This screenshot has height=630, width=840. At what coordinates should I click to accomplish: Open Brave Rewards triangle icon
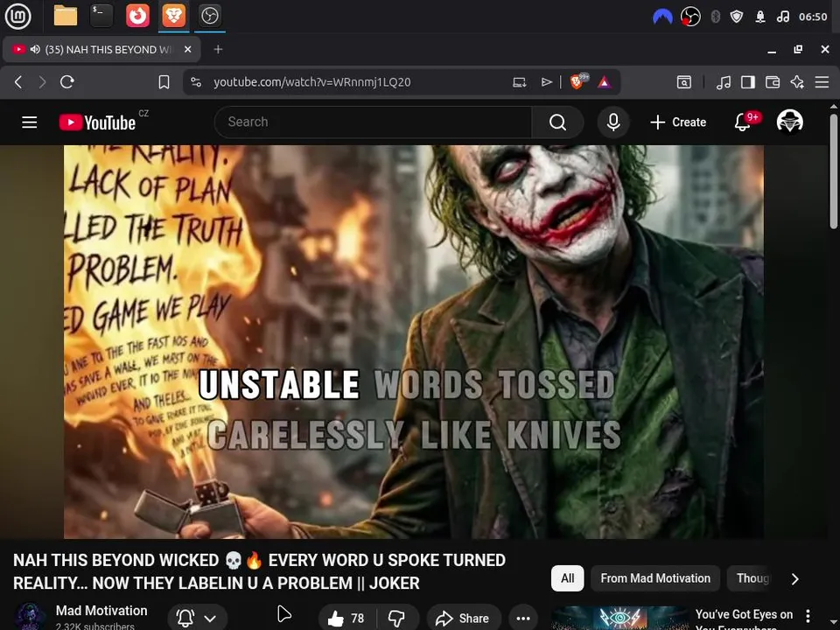pos(605,82)
